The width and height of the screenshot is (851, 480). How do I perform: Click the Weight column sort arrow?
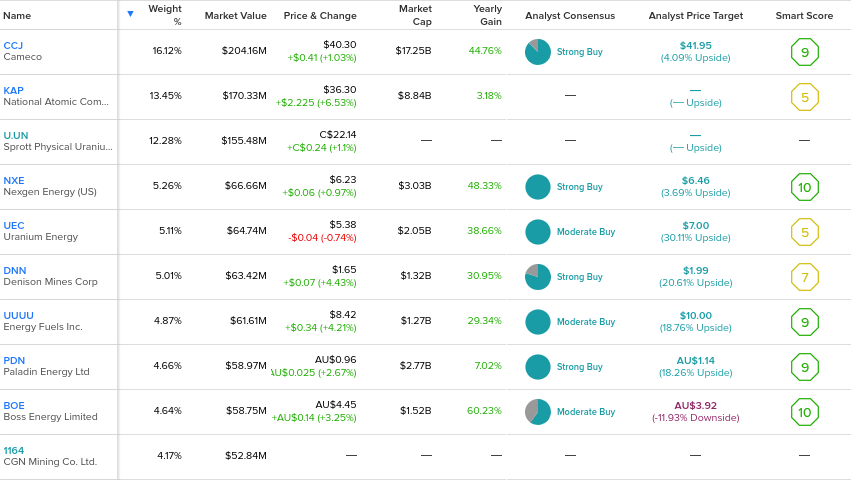[x=130, y=14]
